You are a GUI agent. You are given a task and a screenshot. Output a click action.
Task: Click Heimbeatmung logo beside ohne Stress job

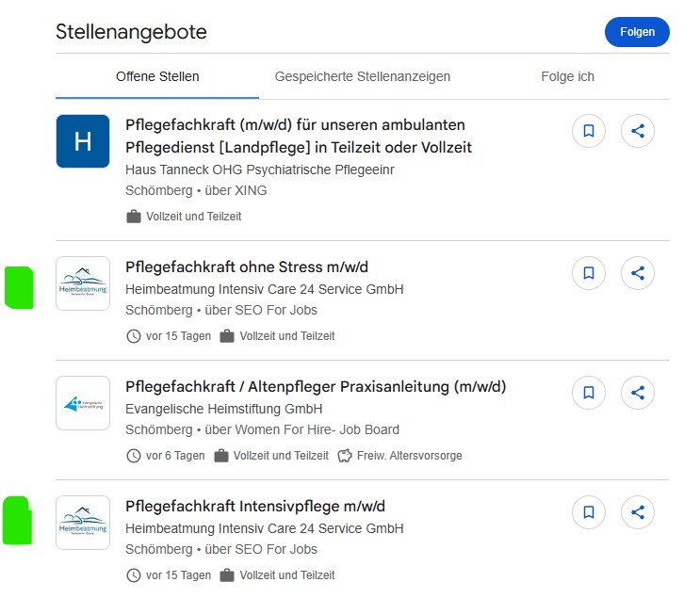pyautogui.click(x=83, y=283)
